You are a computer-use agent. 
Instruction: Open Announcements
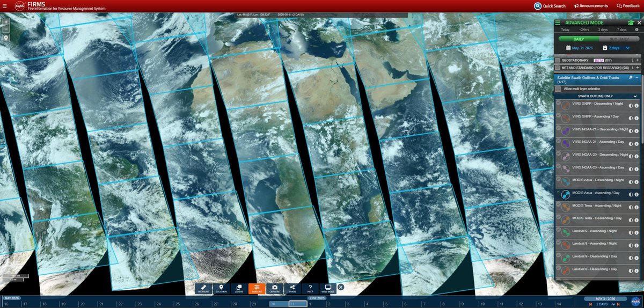click(591, 6)
